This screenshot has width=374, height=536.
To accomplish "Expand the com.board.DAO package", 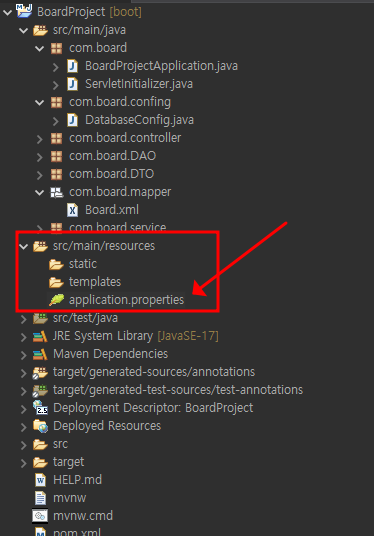I will (40, 157).
